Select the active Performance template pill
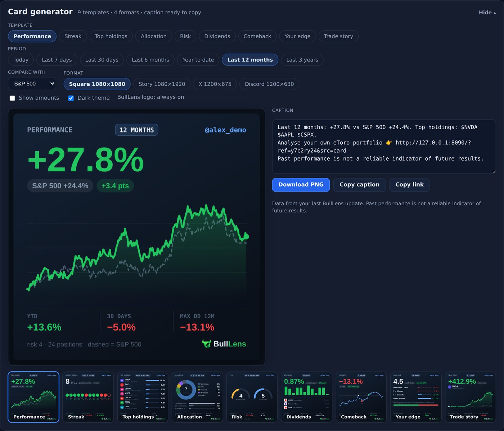Viewport: 504px width, 431px height. pyautogui.click(x=32, y=36)
